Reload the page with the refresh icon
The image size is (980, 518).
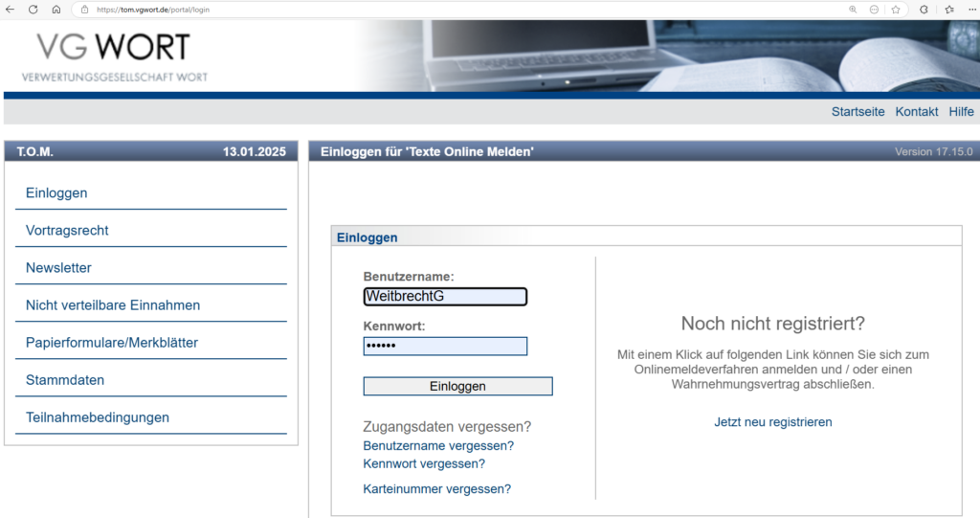click(x=33, y=9)
